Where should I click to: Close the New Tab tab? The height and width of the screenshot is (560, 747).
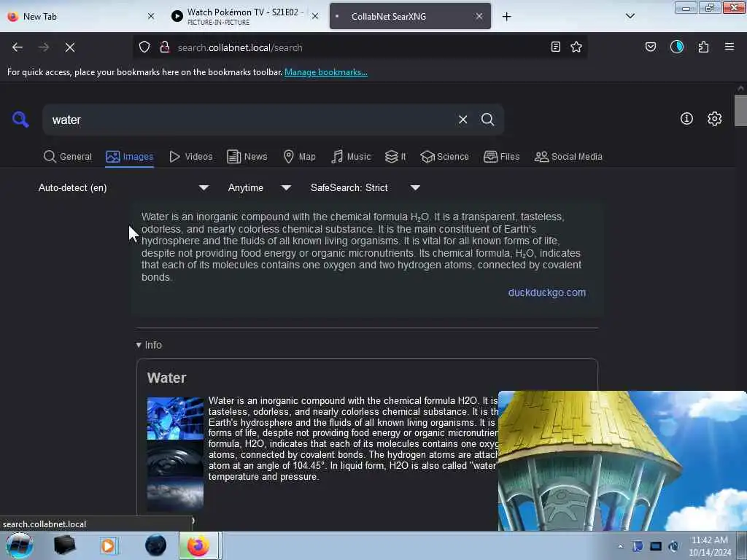[x=151, y=16]
